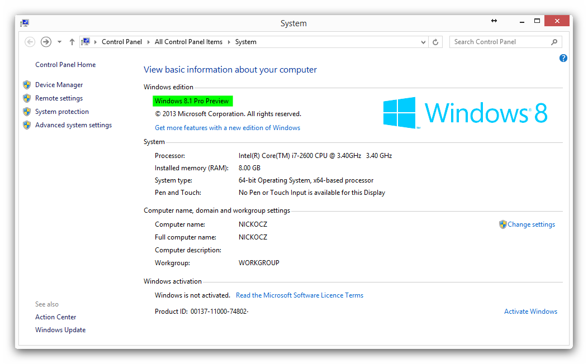Click the NICKOCZ value beside Full computer name
This screenshot has height=364, width=588.
(x=253, y=237)
